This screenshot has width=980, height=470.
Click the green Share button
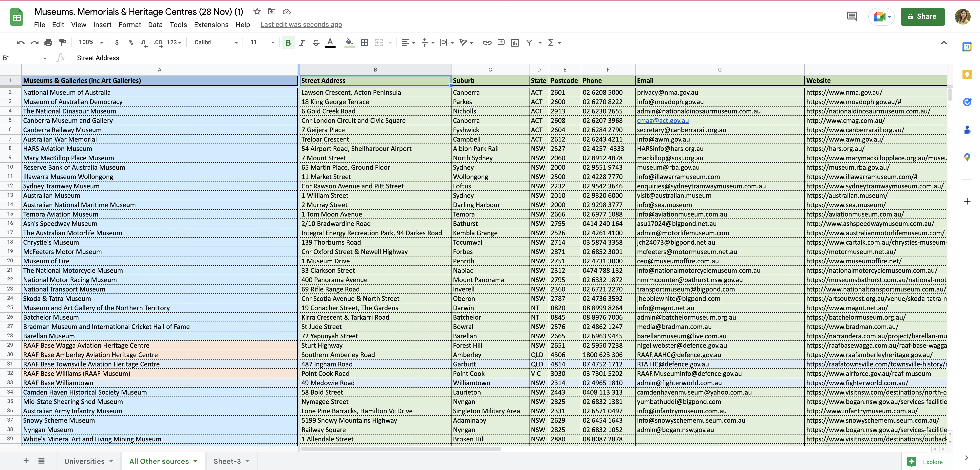(922, 16)
